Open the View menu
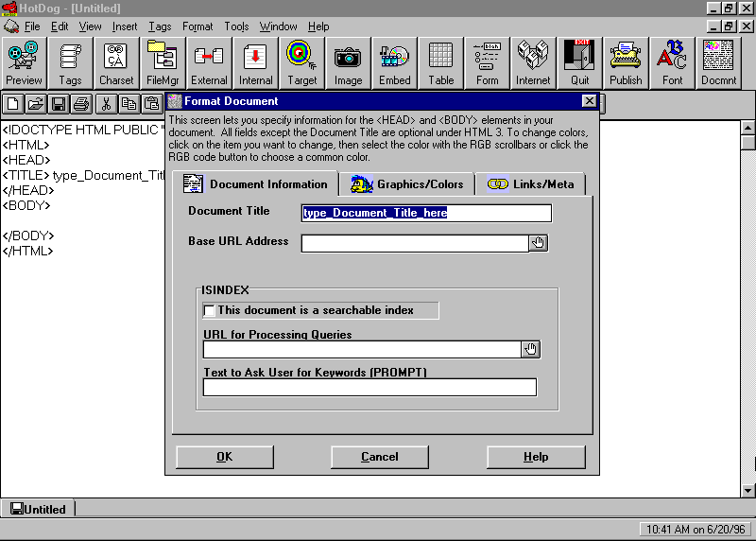This screenshot has width=756, height=541. pos(90,26)
